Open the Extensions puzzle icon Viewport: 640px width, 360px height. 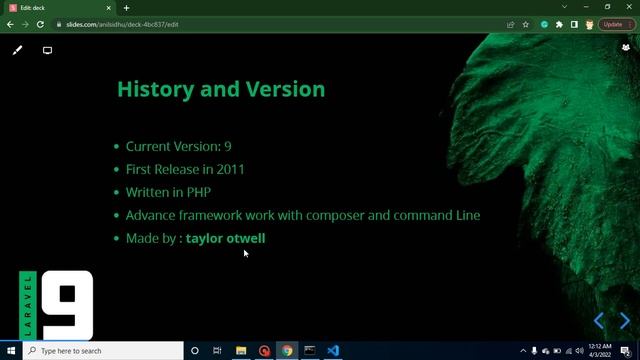559,24
